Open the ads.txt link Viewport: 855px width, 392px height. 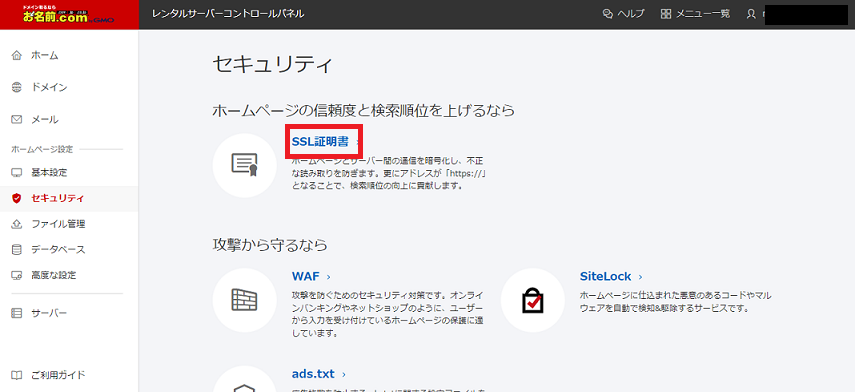click(x=313, y=374)
